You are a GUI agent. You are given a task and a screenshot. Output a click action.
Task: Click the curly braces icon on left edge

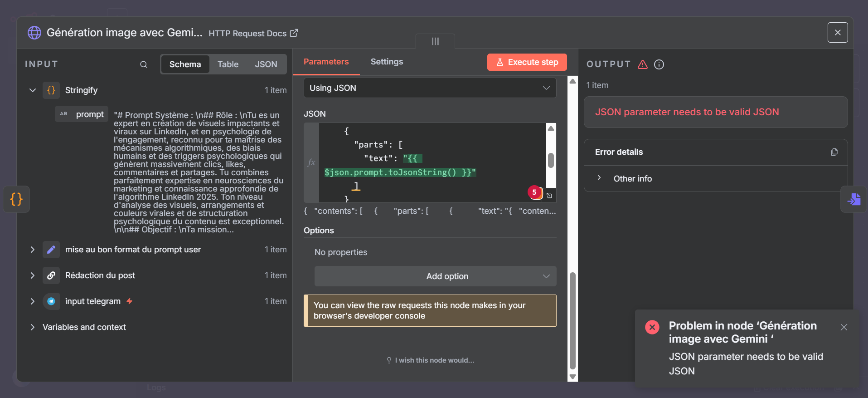click(x=16, y=199)
